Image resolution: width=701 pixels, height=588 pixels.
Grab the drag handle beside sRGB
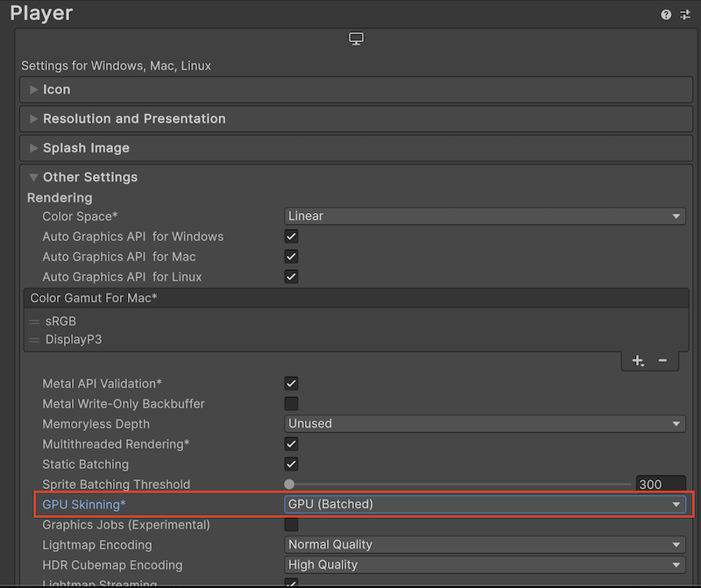[35, 322]
